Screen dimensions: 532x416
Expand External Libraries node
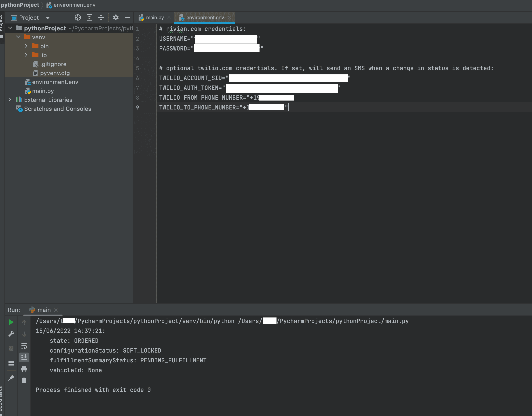[10, 99]
